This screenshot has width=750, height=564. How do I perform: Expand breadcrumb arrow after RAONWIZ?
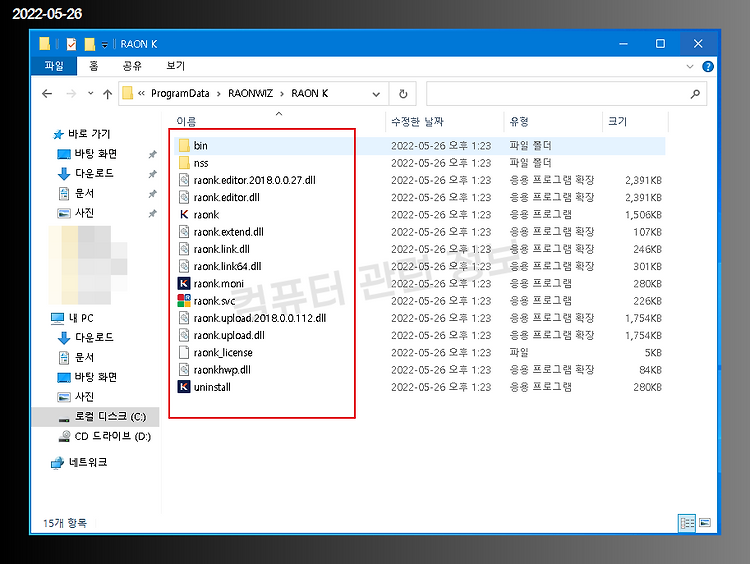tap(282, 94)
